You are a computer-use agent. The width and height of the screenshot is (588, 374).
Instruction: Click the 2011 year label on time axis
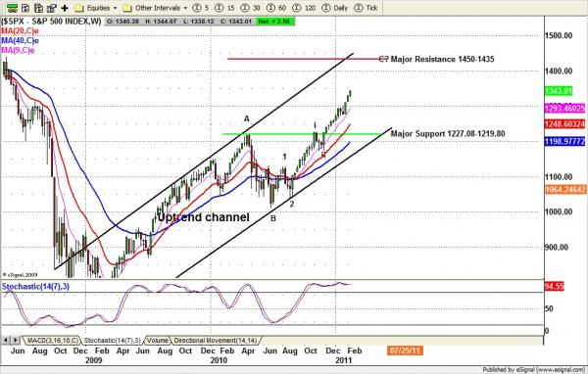pos(344,360)
